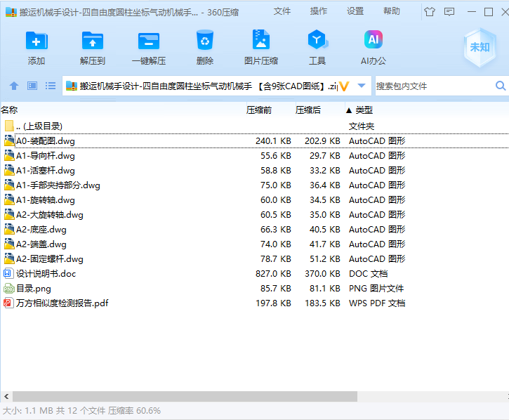
Task: Select the 设计说明书.doc file
Action: pyautogui.click(x=46, y=274)
